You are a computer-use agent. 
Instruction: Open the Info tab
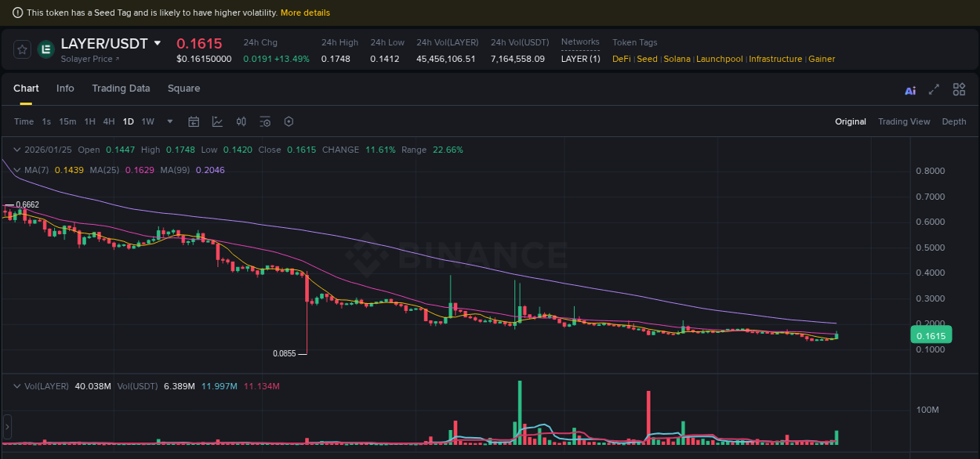pyautogui.click(x=65, y=89)
